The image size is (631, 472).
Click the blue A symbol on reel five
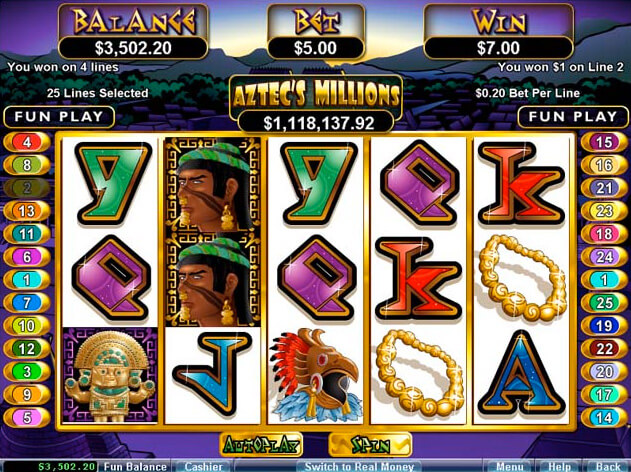click(x=522, y=374)
